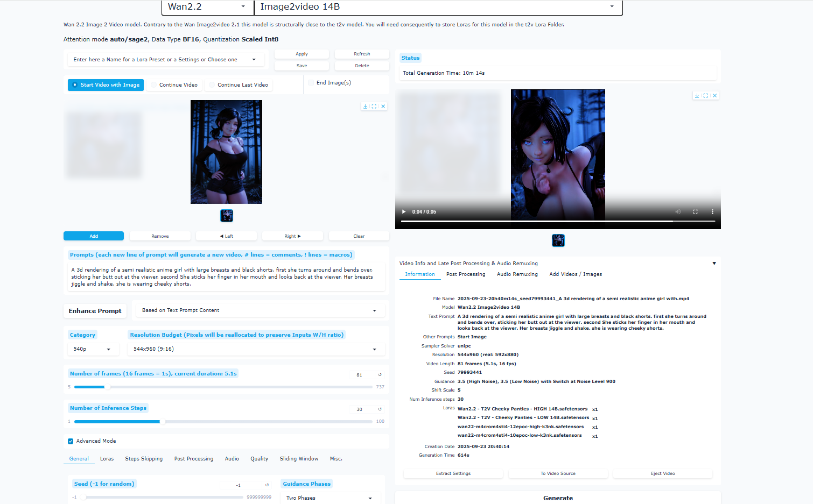Close the start image gallery preview

(x=383, y=107)
